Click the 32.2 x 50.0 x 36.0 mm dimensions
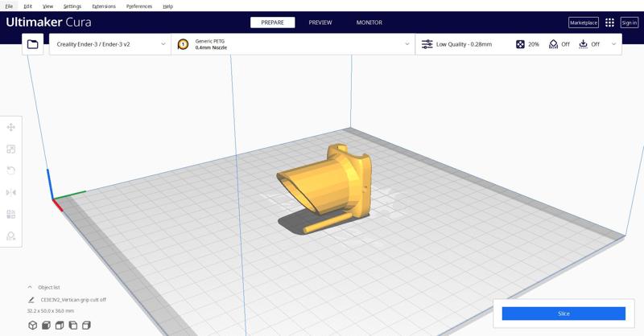 (x=51, y=311)
